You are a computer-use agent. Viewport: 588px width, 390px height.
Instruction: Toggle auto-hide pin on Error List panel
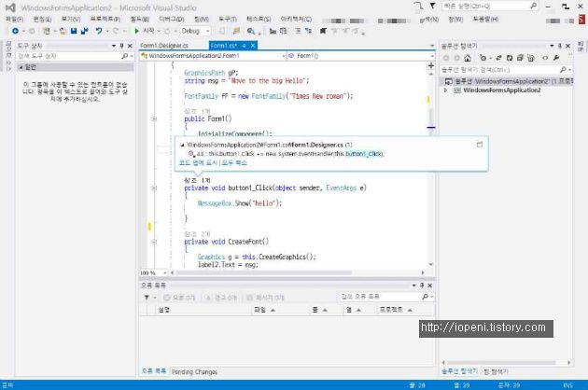422,286
